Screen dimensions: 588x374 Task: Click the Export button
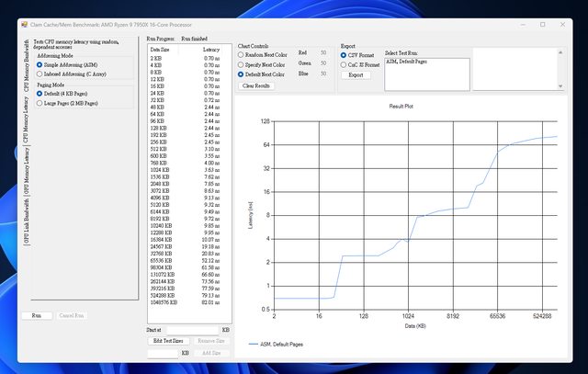tap(356, 75)
